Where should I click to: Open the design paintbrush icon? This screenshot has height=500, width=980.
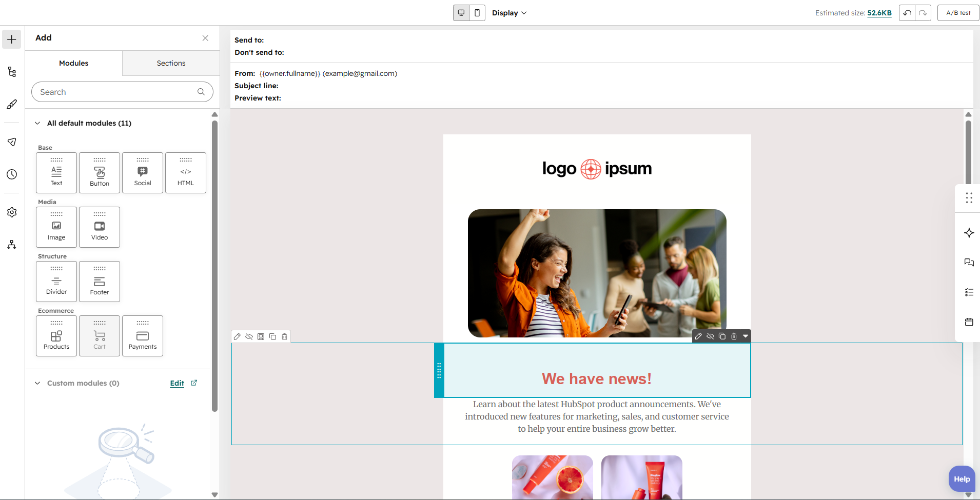(12, 104)
